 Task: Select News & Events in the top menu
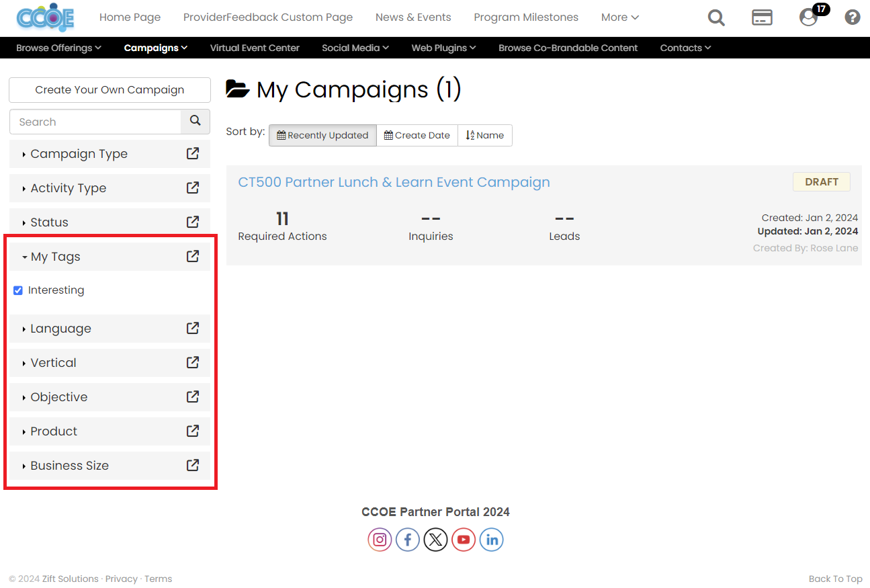click(x=413, y=17)
